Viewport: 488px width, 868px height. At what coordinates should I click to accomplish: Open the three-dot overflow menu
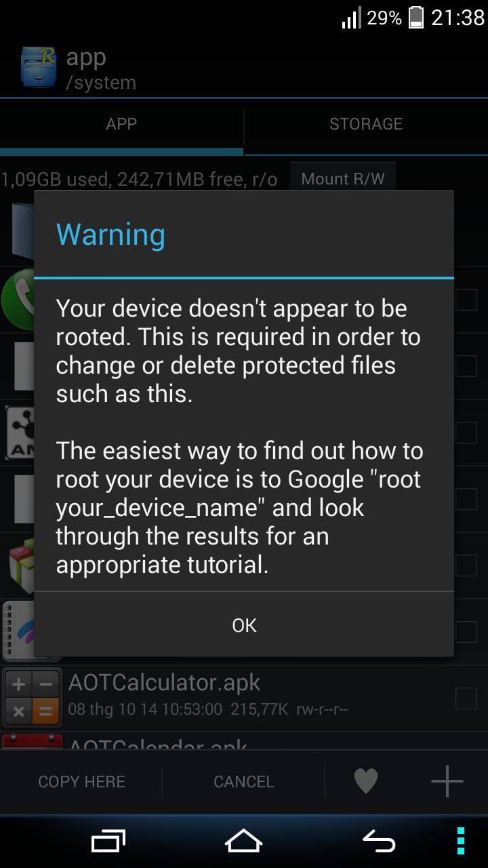pos(461,841)
